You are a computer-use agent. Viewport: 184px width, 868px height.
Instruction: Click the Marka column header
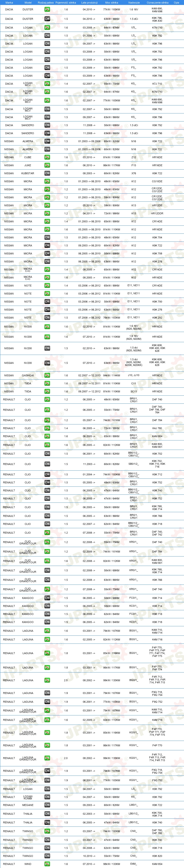click(9, 2)
